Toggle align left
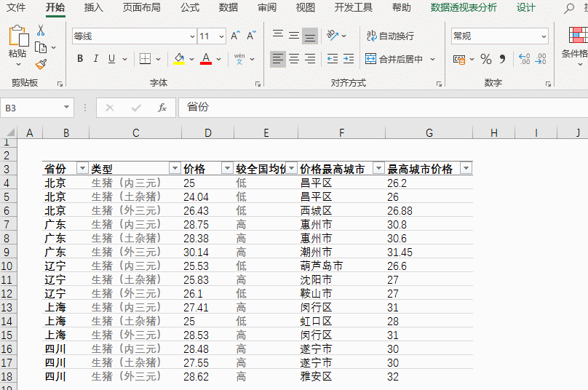Image resolution: width=588 pixels, height=390 pixels. coord(278,59)
